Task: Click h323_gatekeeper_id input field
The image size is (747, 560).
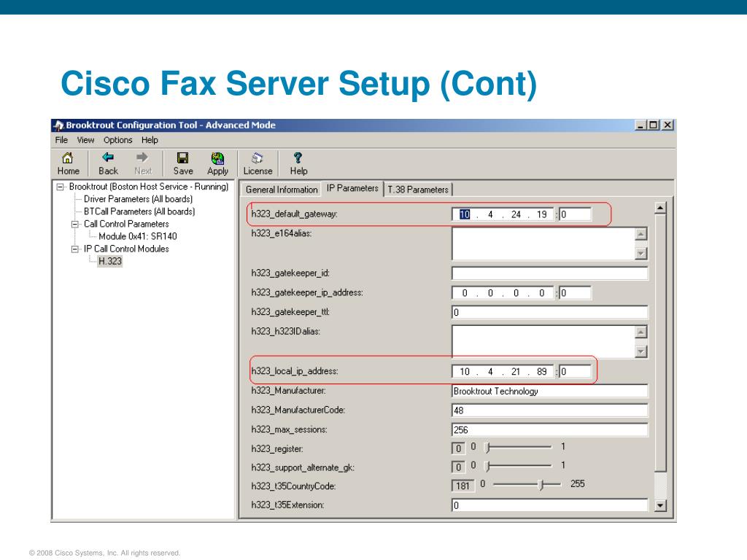Action: [x=550, y=273]
